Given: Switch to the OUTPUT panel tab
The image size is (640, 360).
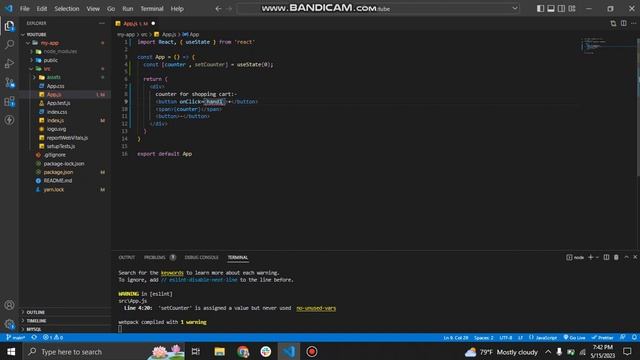Looking at the screenshot, I should [127, 258].
